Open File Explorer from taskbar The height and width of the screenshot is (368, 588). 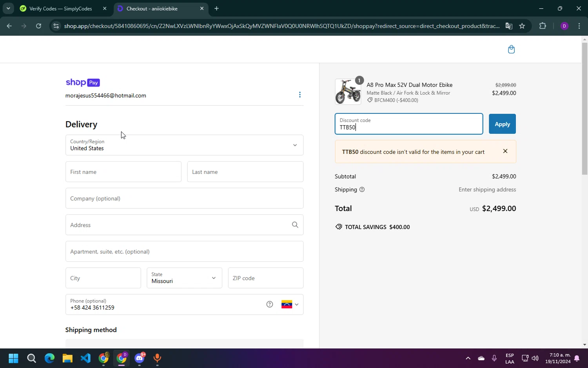(67, 358)
